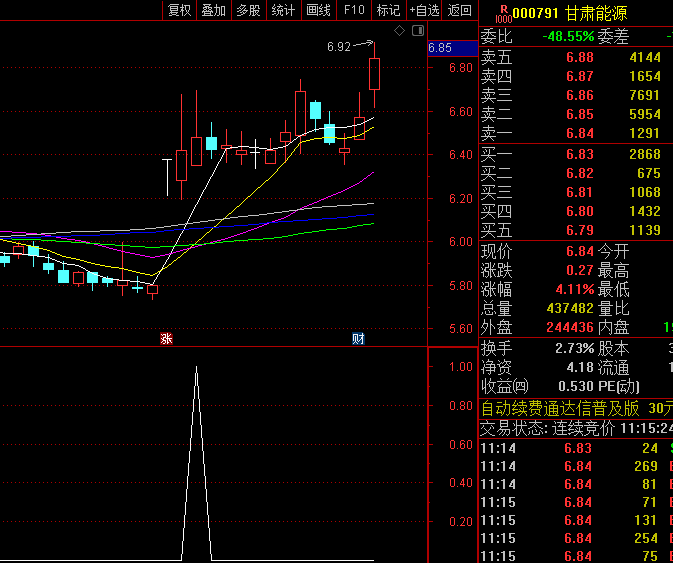Toggle the panel layout icon beside the diamond

416,31
